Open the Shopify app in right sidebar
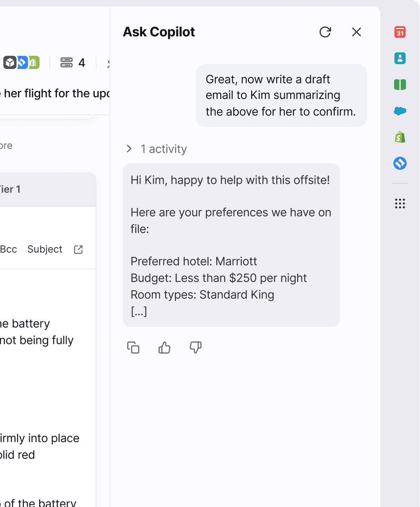Viewport: 420px width, 507px height. point(400,137)
